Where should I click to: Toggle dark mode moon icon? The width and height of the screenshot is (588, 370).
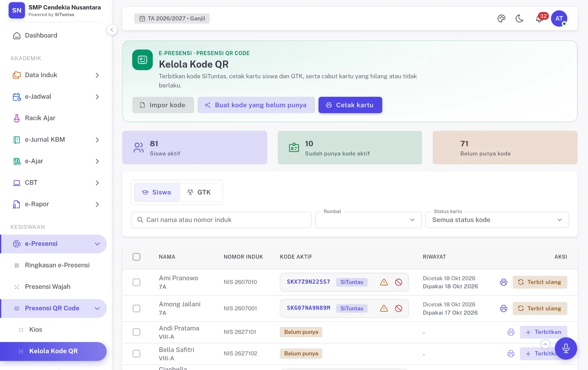[x=519, y=18]
